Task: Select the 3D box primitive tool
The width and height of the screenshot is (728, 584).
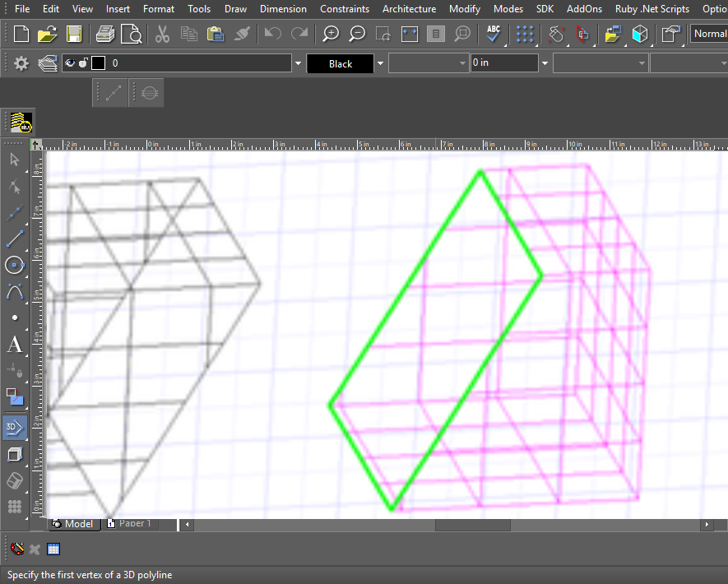Action: coord(14,455)
